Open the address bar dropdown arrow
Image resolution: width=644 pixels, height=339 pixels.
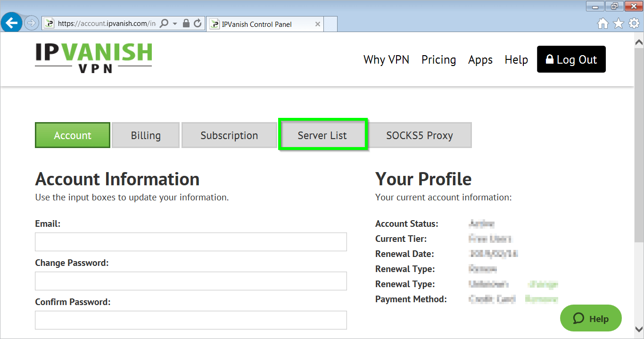pos(175,23)
